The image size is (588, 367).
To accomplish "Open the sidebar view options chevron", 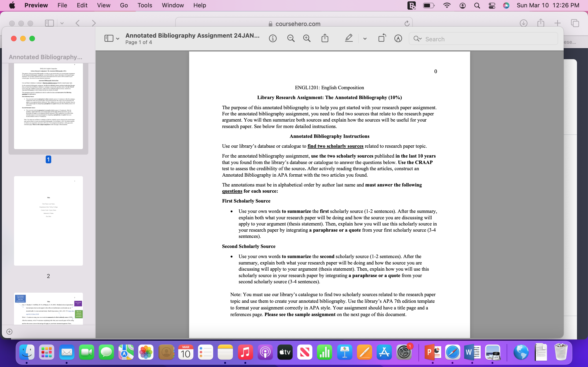I will point(118,38).
